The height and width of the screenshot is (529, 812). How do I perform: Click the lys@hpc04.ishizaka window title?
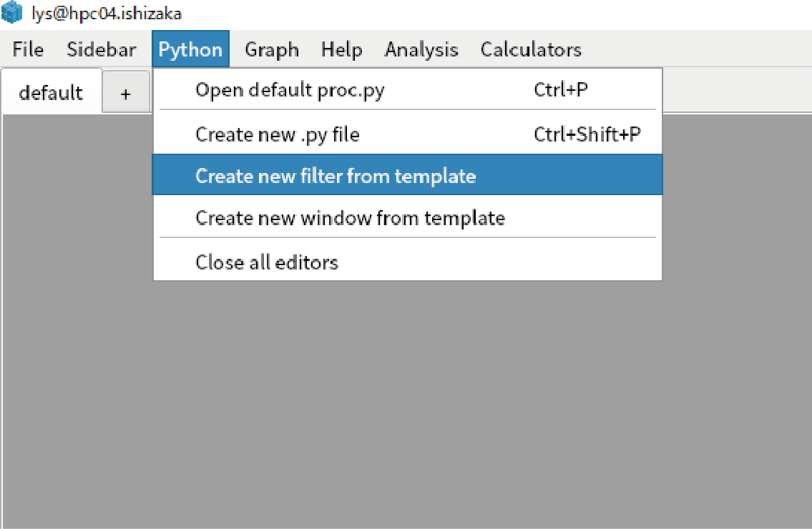coord(107,13)
